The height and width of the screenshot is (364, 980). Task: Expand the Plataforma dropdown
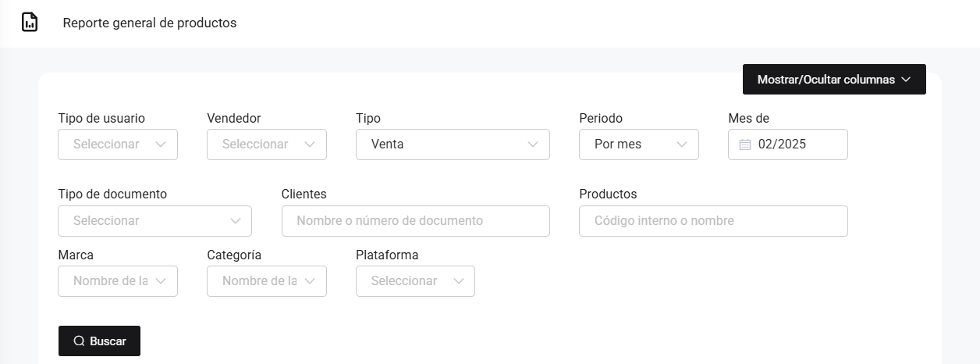415,281
